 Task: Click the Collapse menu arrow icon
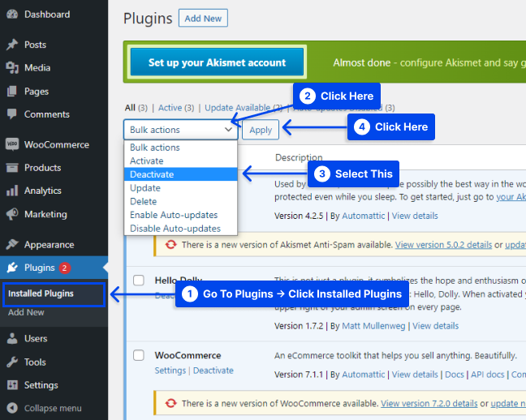12,408
